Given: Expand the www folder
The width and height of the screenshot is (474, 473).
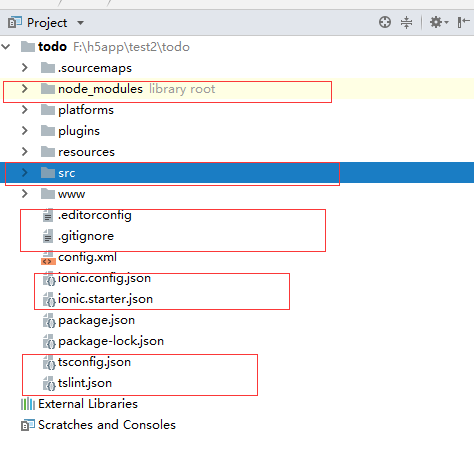Looking at the screenshot, I should click(24, 194).
